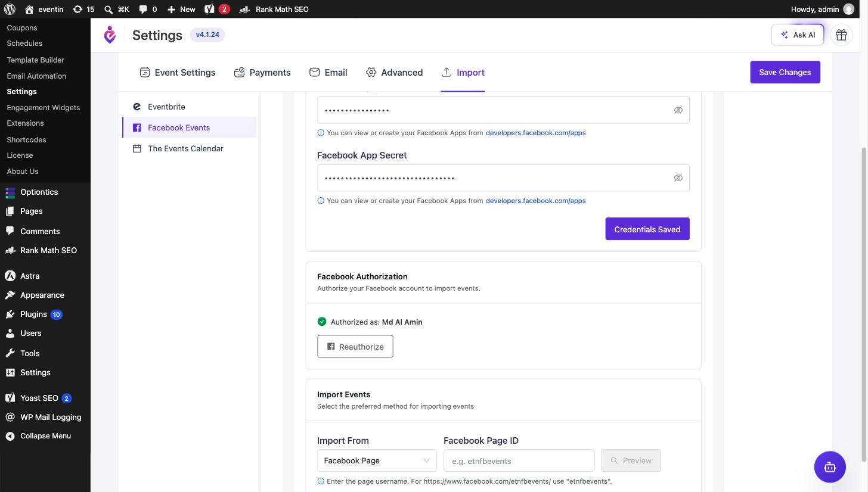
Task: Open the eventin site home link
Action: (45, 9)
